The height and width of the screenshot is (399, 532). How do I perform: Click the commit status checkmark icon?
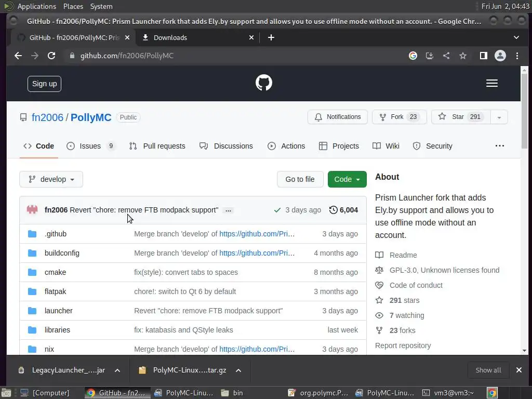click(x=277, y=210)
